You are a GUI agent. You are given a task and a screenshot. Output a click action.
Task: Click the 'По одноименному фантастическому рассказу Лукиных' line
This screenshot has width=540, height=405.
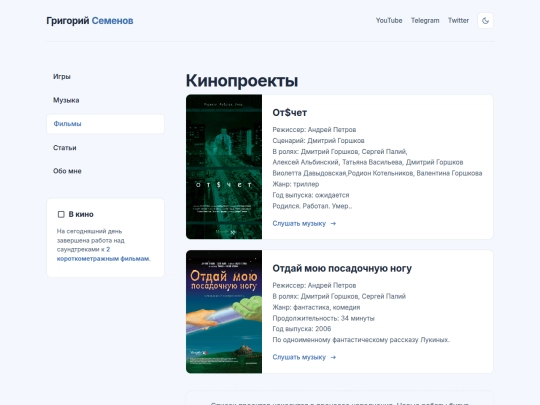[x=361, y=340]
